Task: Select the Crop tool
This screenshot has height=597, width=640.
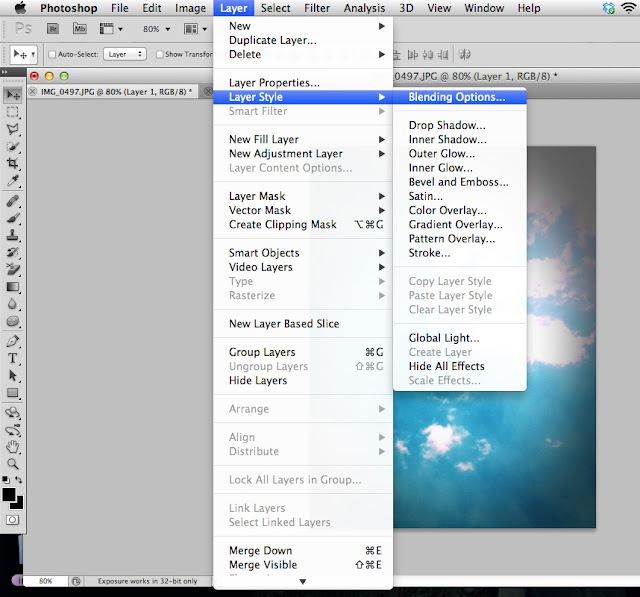Action: [x=13, y=164]
